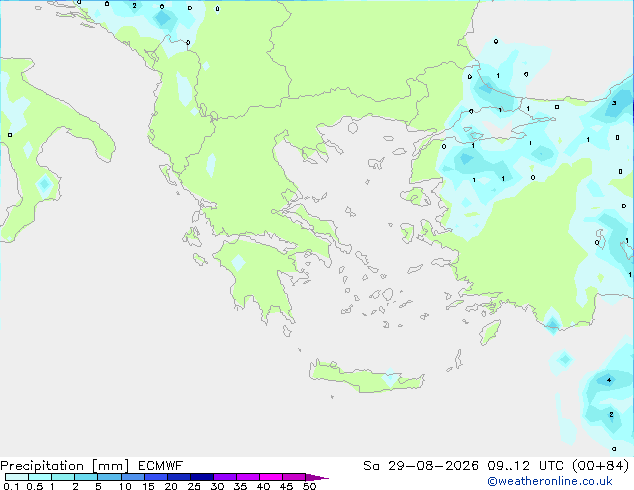Click the legend swatch between 35 and 40
This screenshot has width=634, height=490.
point(248,477)
